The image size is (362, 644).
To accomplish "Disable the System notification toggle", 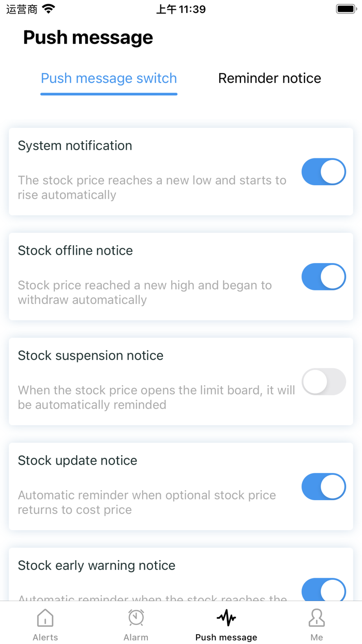I will (x=323, y=171).
